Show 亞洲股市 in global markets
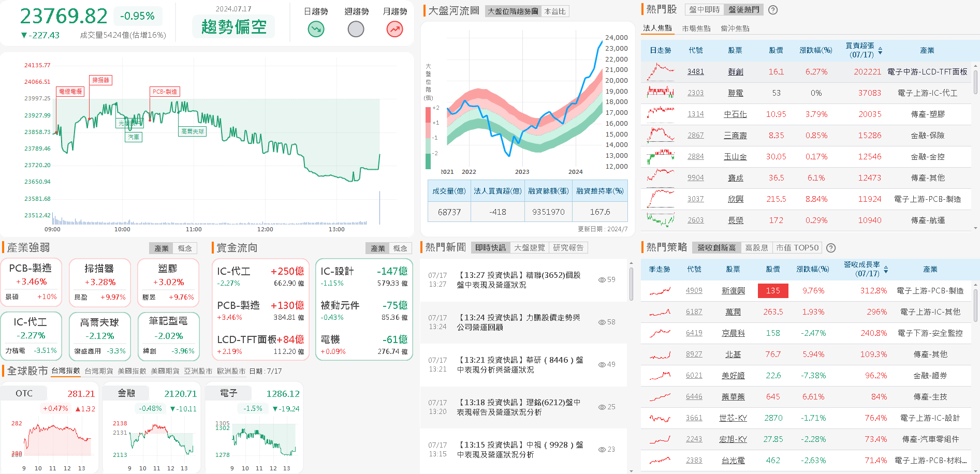980x474 pixels. [x=198, y=371]
